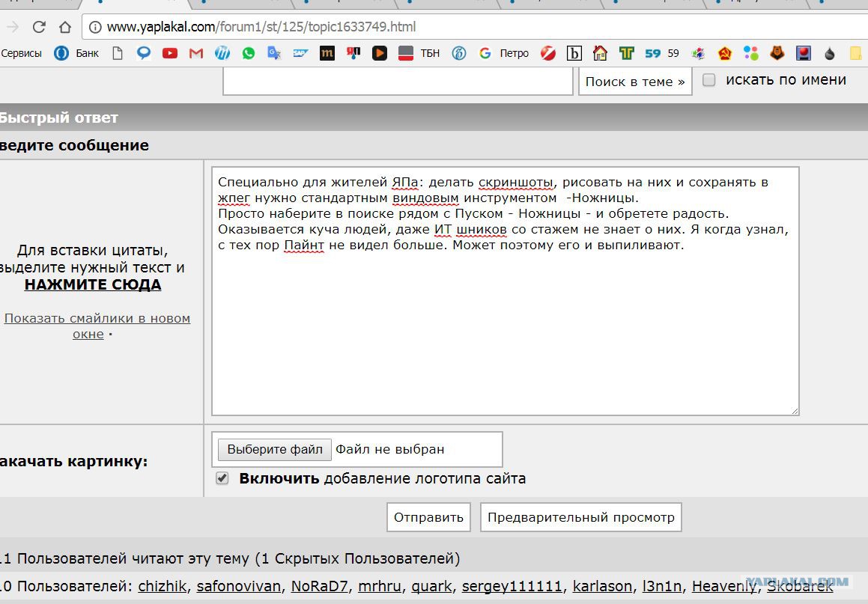Open user Heavenly profile link
Screen dimensions: 868x604
point(725,586)
